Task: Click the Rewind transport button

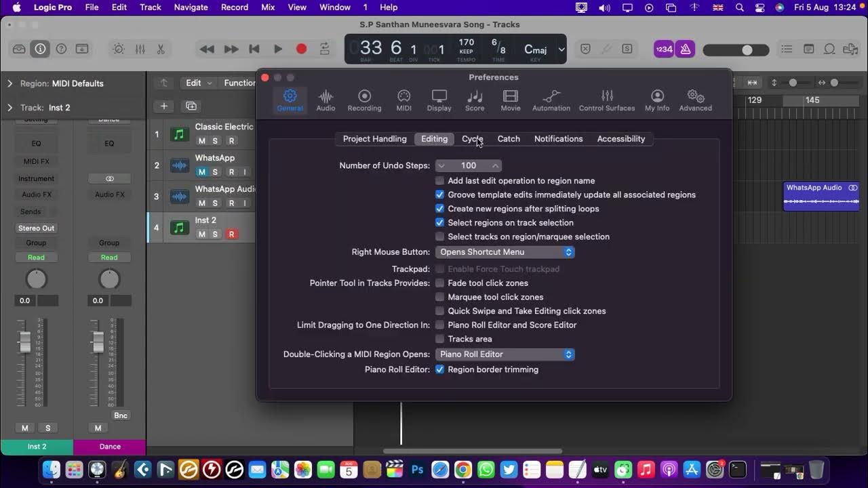Action: [x=208, y=49]
